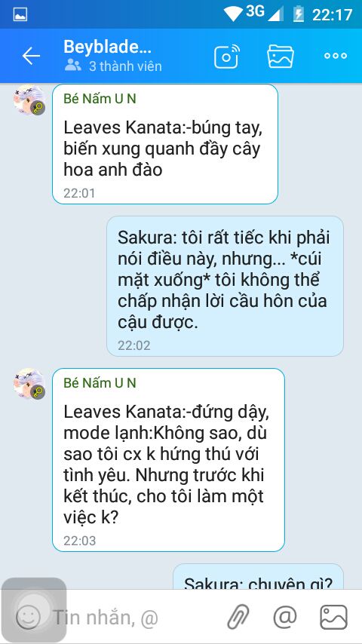
Task: Tap the group members icon
Action: [x=72, y=66]
